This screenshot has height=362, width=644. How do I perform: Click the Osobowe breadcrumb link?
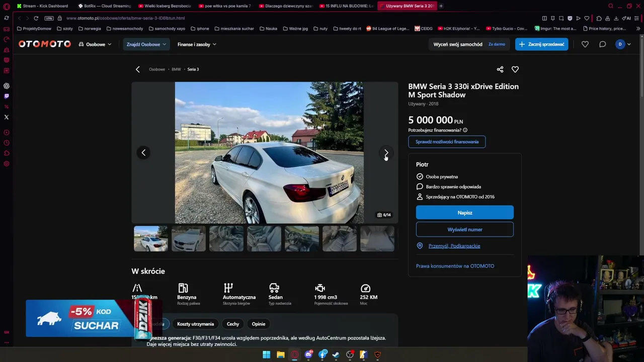tap(157, 69)
